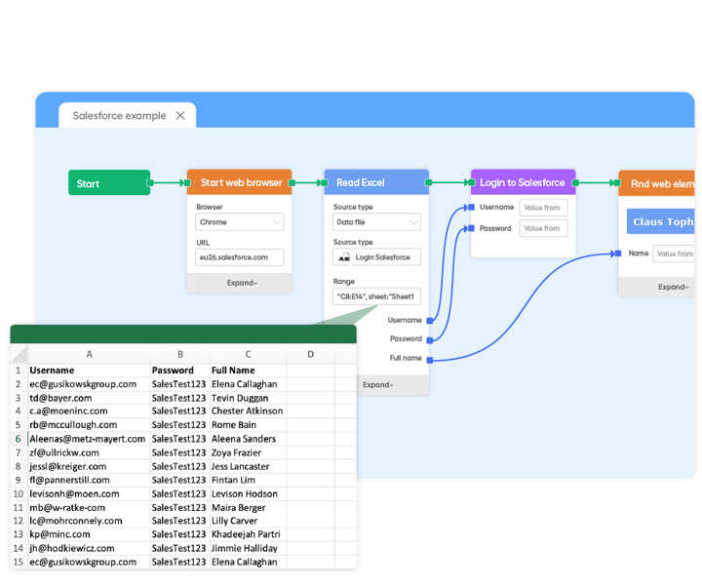Click the Start block output connector
This screenshot has width=702, height=588.
[x=150, y=182]
